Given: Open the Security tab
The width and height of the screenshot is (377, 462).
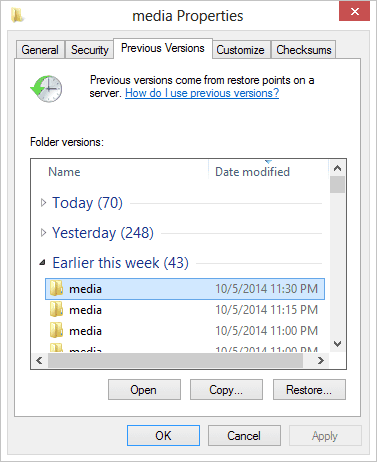Looking at the screenshot, I should pyautogui.click(x=89, y=50).
